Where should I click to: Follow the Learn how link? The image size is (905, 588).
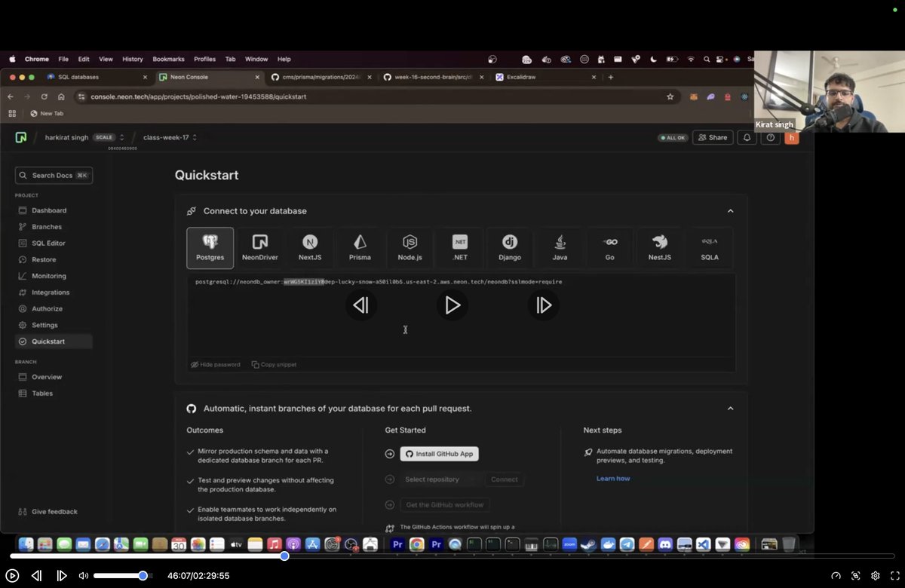(x=613, y=479)
